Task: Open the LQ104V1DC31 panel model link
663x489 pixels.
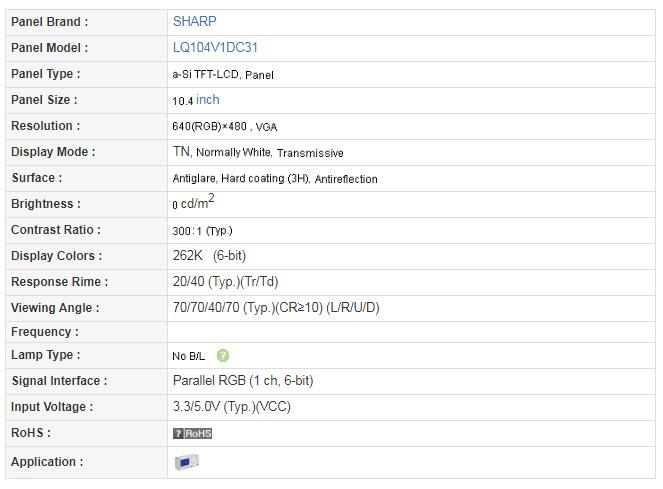Action: [x=215, y=47]
